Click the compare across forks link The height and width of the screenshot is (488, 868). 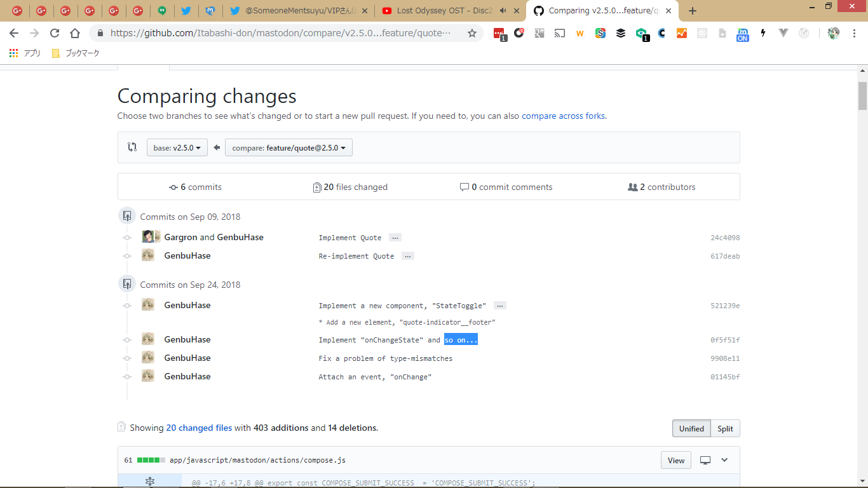tap(563, 116)
